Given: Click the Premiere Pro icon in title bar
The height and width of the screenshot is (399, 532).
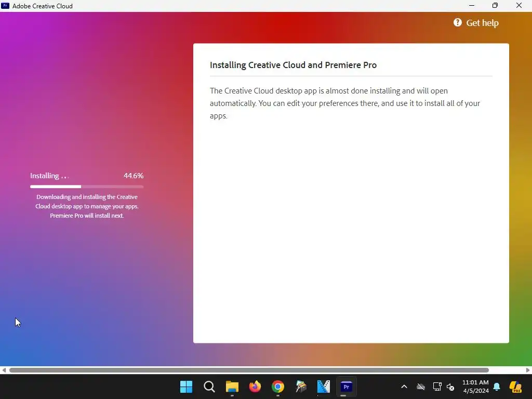Looking at the screenshot, I should pyautogui.click(x=5, y=5).
